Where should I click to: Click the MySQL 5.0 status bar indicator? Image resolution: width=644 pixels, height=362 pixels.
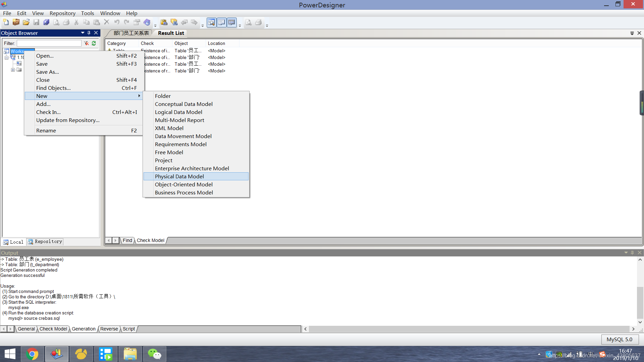(x=620, y=340)
